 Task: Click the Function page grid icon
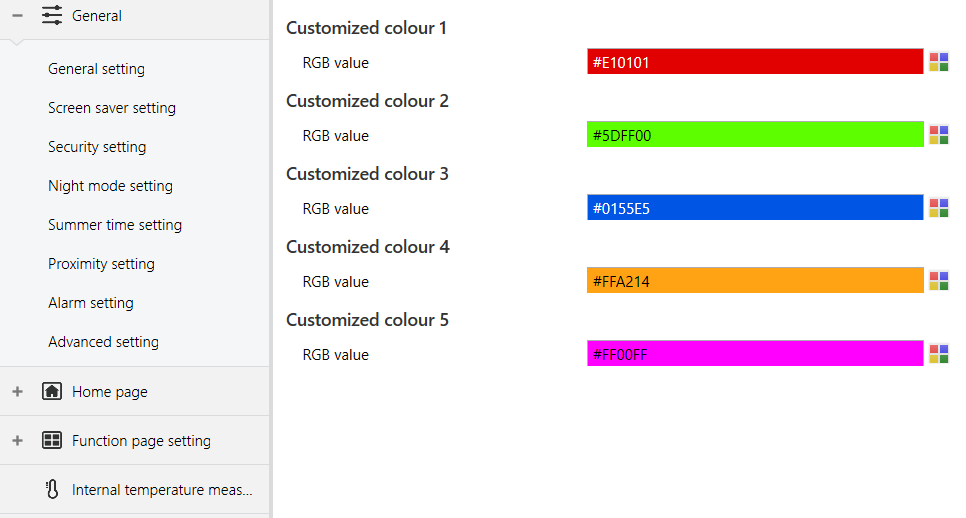click(x=52, y=440)
